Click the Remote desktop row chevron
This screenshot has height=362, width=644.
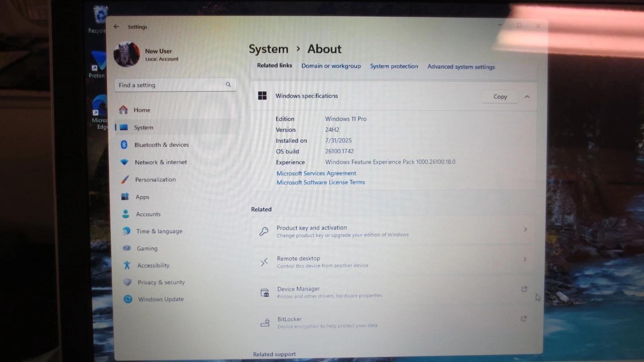[525, 259]
